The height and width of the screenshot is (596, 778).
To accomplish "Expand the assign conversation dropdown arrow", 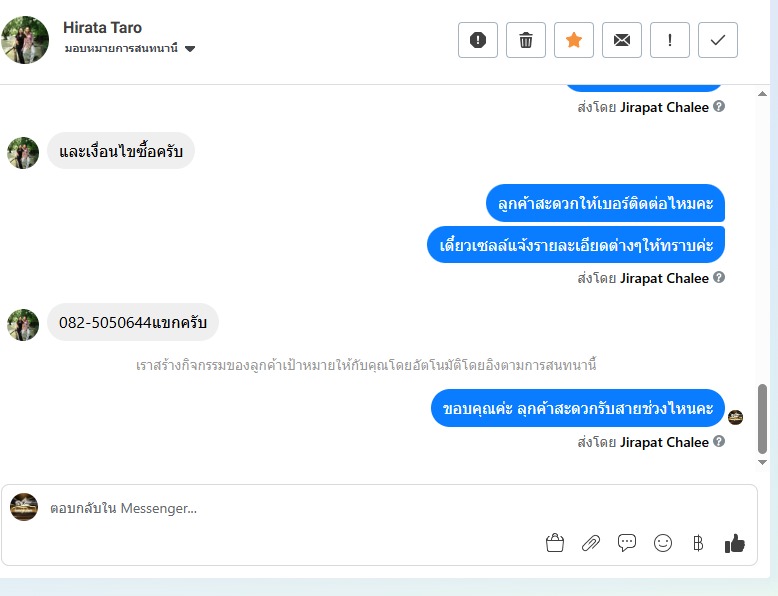I will [x=190, y=49].
